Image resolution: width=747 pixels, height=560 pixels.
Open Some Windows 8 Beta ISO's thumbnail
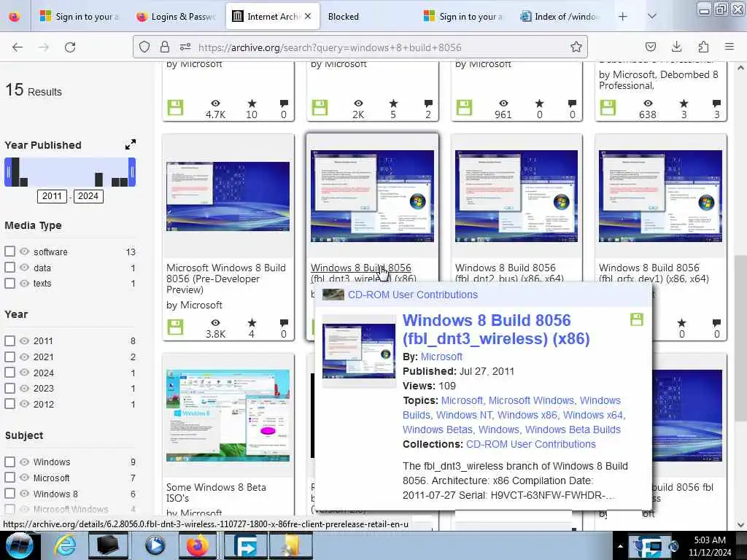228,415
